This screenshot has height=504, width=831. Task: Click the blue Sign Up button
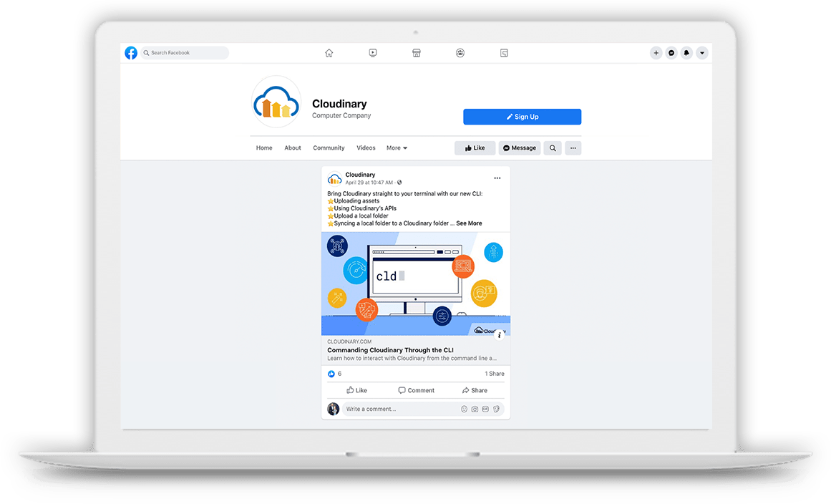tap(522, 117)
